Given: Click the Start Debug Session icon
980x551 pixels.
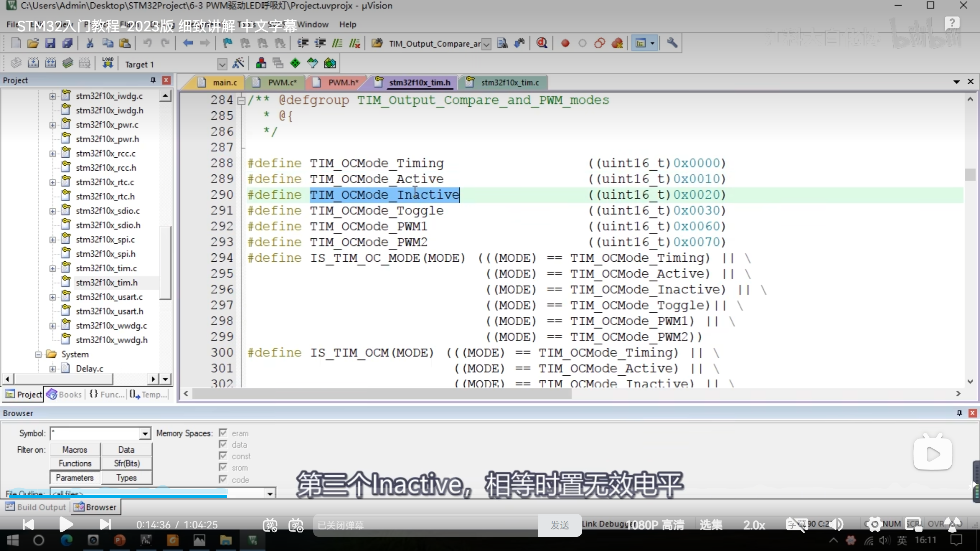Looking at the screenshot, I should [x=541, y=43].
